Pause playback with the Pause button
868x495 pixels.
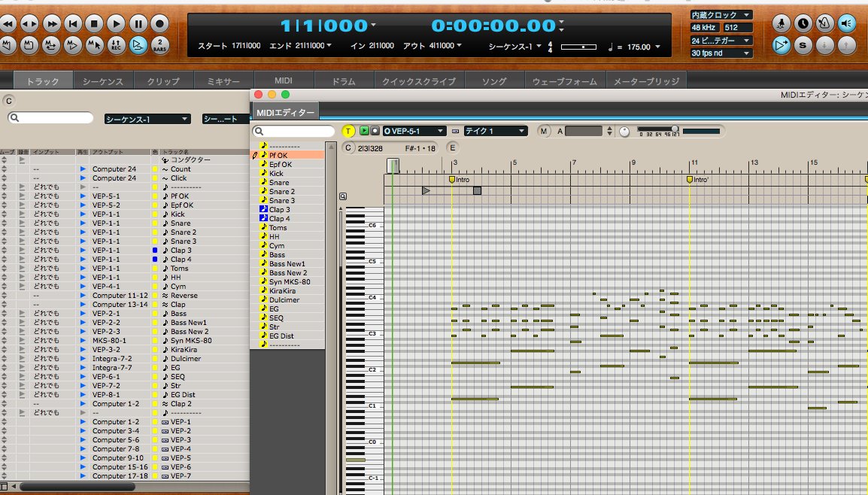coord(138,24)
